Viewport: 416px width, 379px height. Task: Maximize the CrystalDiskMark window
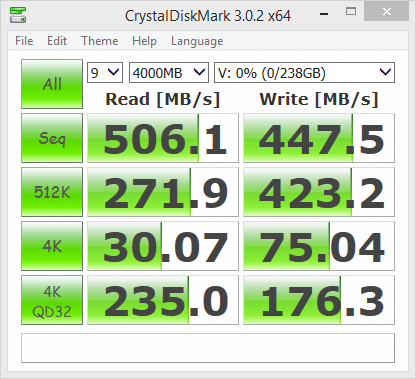tap(351, 12)
